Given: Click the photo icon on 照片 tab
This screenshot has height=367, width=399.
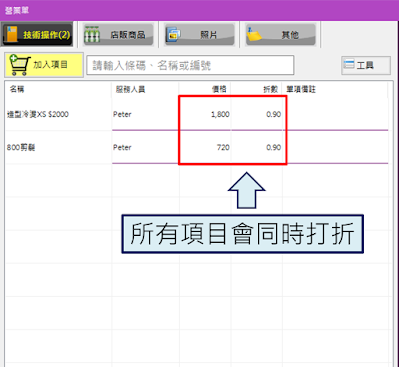Looking at the screenshot, I should [x=173, y=34].
